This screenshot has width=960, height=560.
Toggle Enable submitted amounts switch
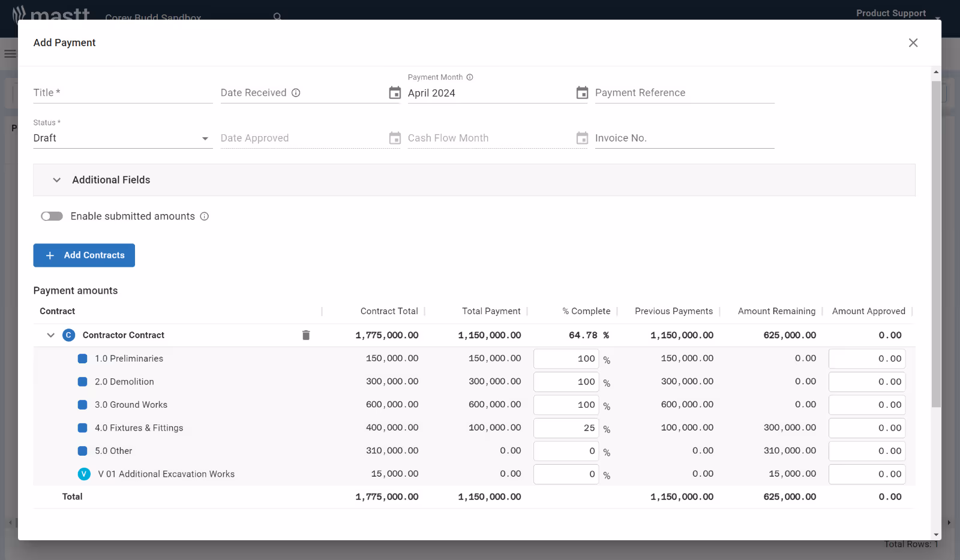pos(52,216)
